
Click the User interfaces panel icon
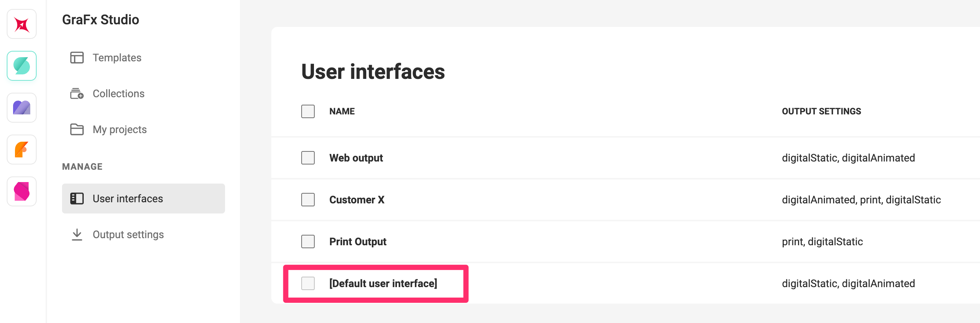click(77, 199)
